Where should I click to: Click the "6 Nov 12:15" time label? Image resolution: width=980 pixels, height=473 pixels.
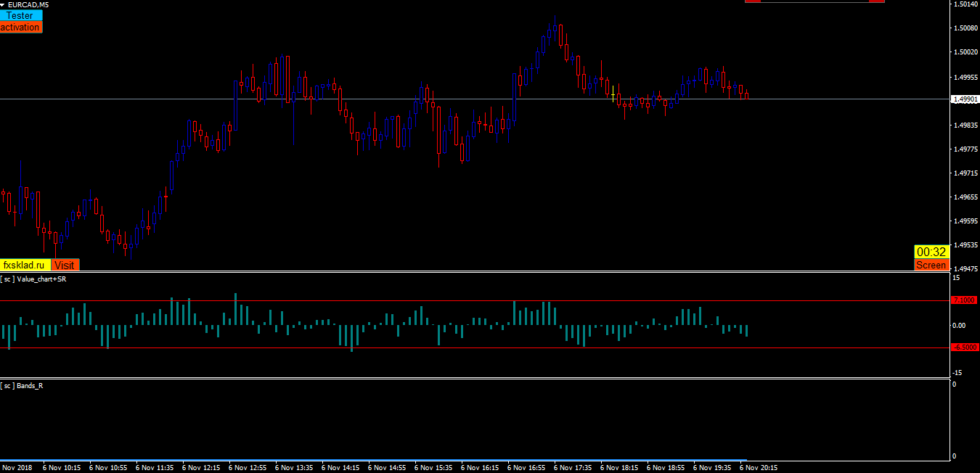(201, 468)
